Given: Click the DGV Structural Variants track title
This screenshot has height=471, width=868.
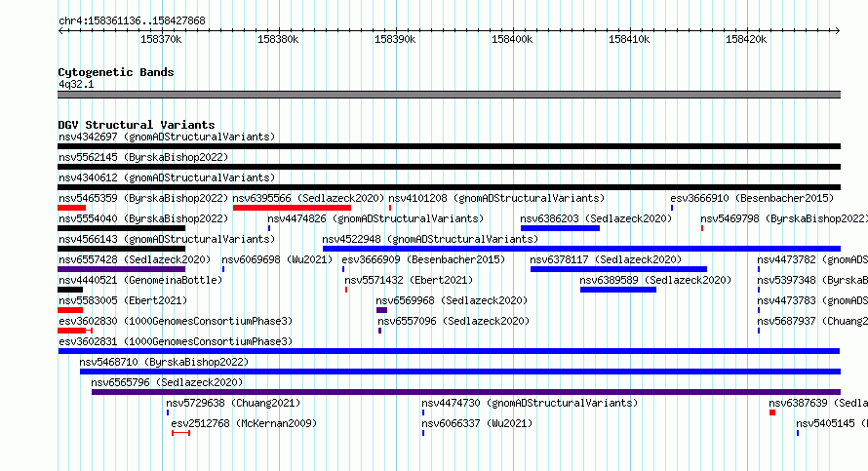Looking at the screenshot, I should pos(137,125).
